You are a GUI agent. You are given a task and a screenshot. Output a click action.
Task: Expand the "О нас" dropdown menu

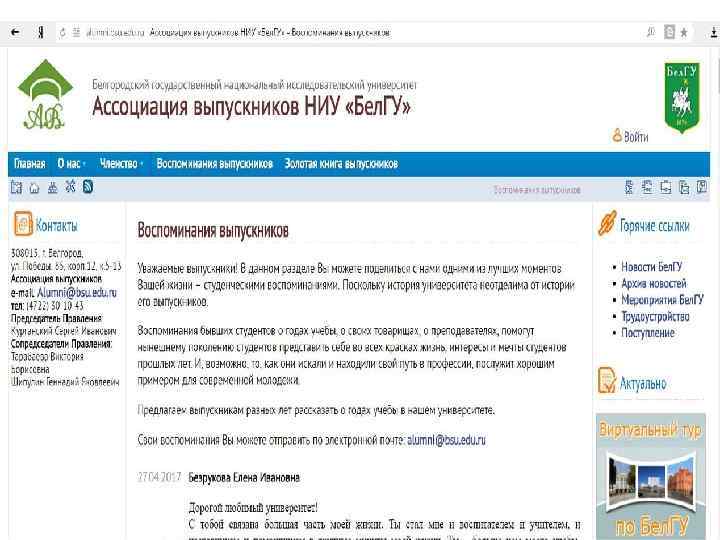(72, 163)
